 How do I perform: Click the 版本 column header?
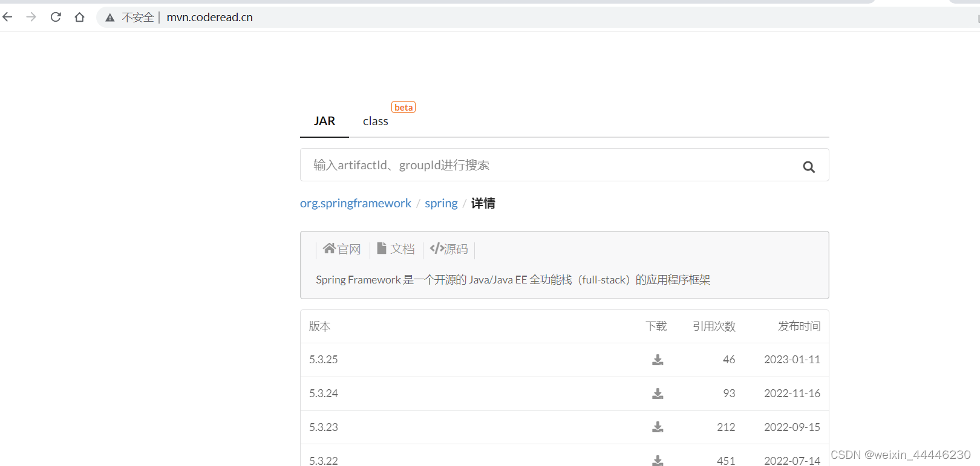(319, 326)
